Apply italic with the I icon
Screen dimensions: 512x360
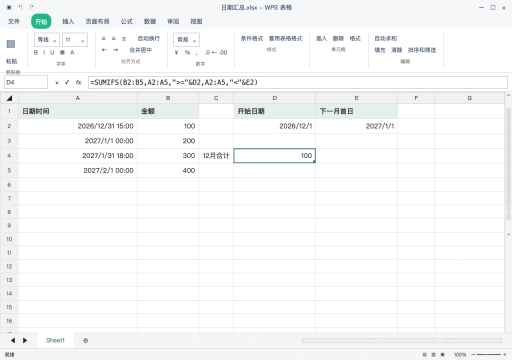pyautogui.click(x=44, y=52)
